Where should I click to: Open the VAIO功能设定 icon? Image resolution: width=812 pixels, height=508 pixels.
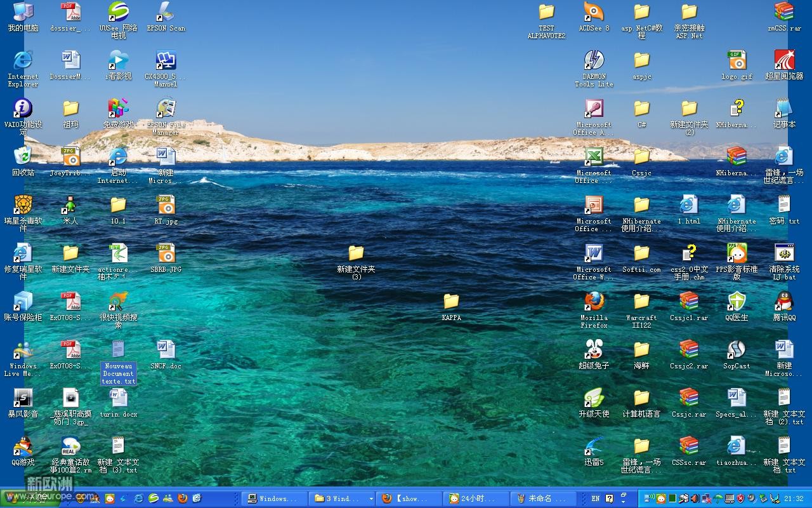(x=23, y=116)
